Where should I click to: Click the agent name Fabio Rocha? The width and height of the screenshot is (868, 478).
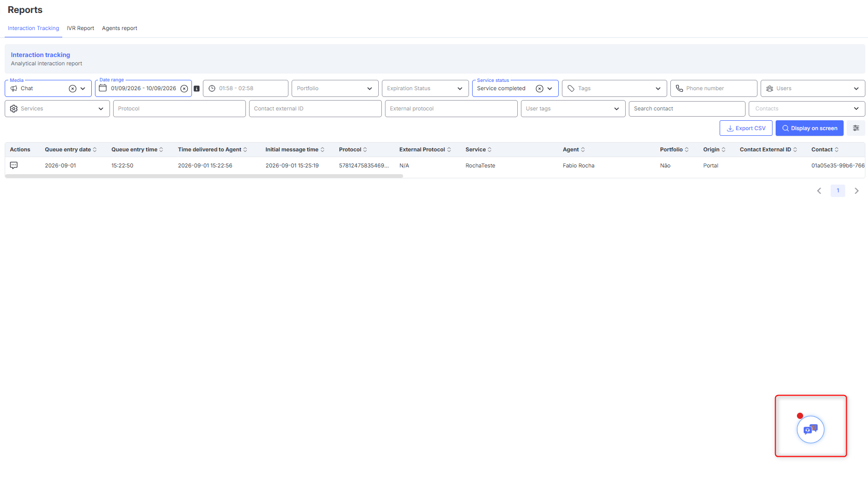[x=578, y=166]
